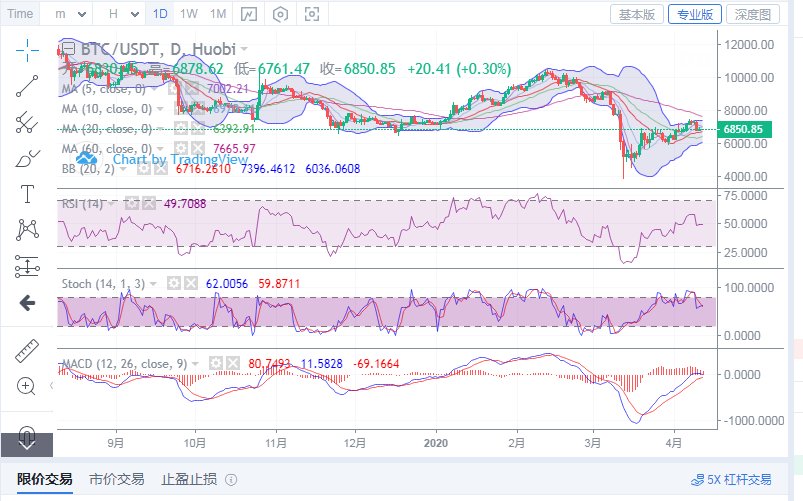Select the long position prediction tool
Viewport: 803px width, 501px height.
tap(27, 266)
